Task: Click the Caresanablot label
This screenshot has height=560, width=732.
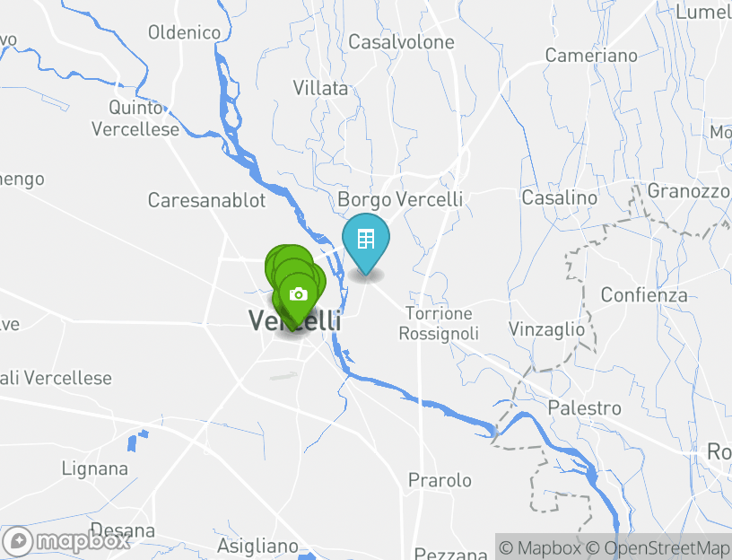Action: tap(206, 200)
